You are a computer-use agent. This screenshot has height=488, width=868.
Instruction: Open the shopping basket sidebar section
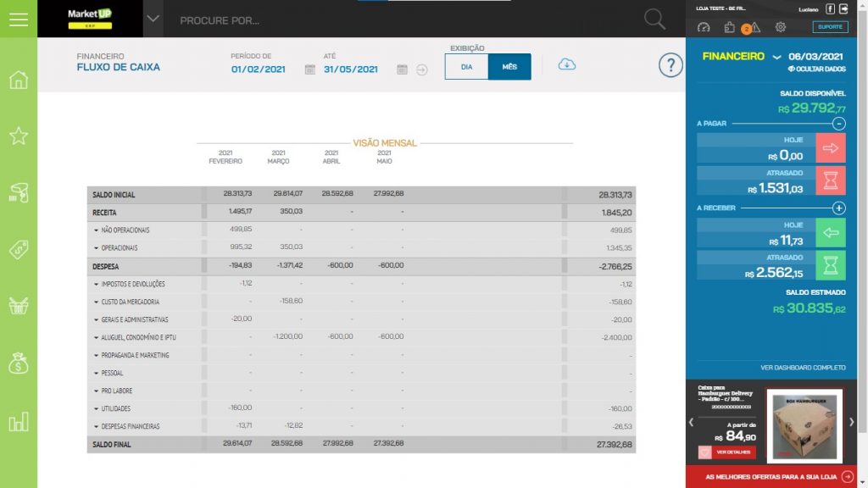coord(19,305)
